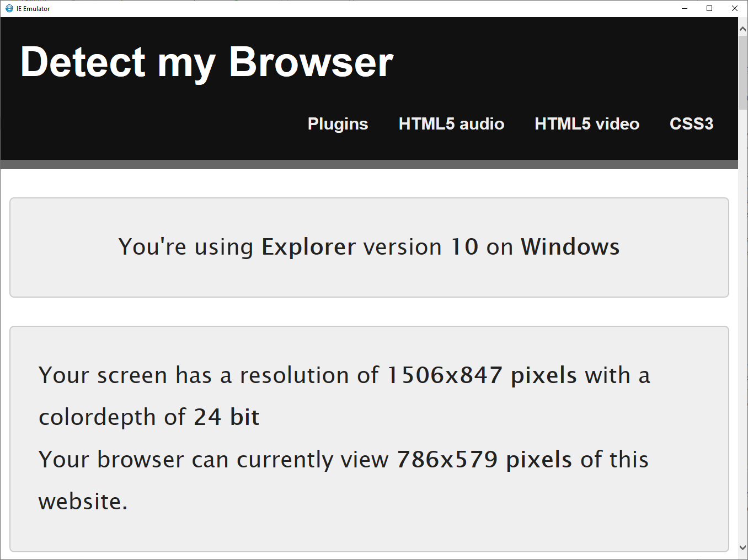Open the HTML5 video section
Screen dimensions: 748x560
pyautogui.click(x=587, y=124)
